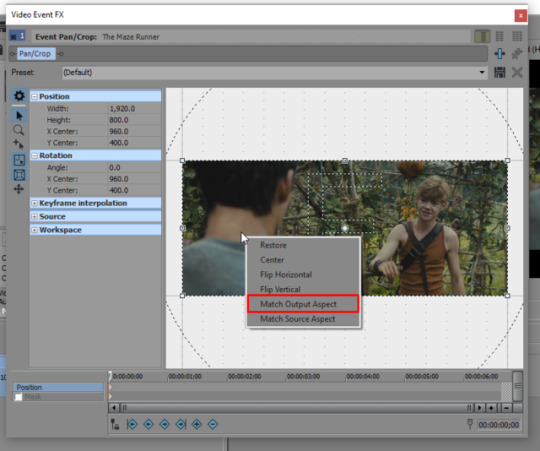Click the vertical timeline scrollbar handle

(x=518, y=386)
